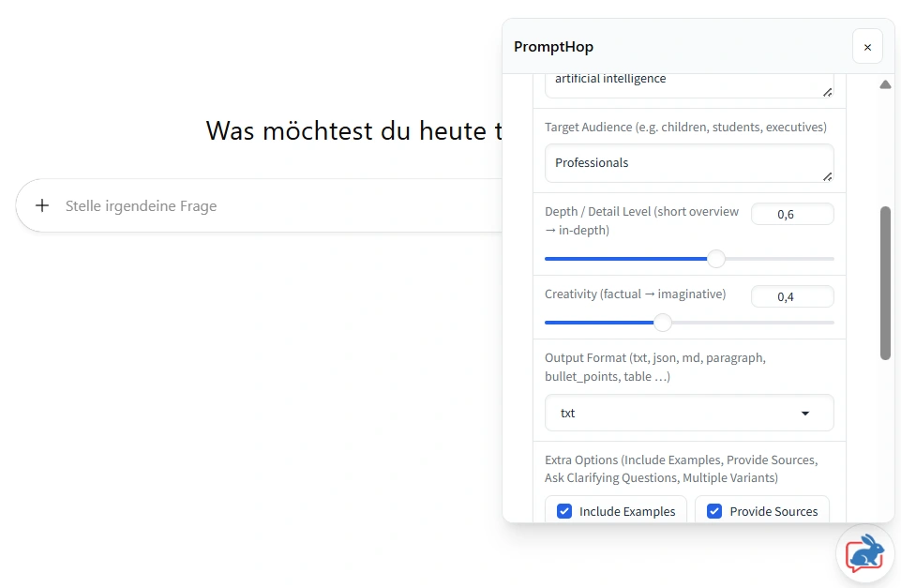Open the PromptHop rabbit chat icon
Screen dimensions: 901x588
(x=864, y=553)
